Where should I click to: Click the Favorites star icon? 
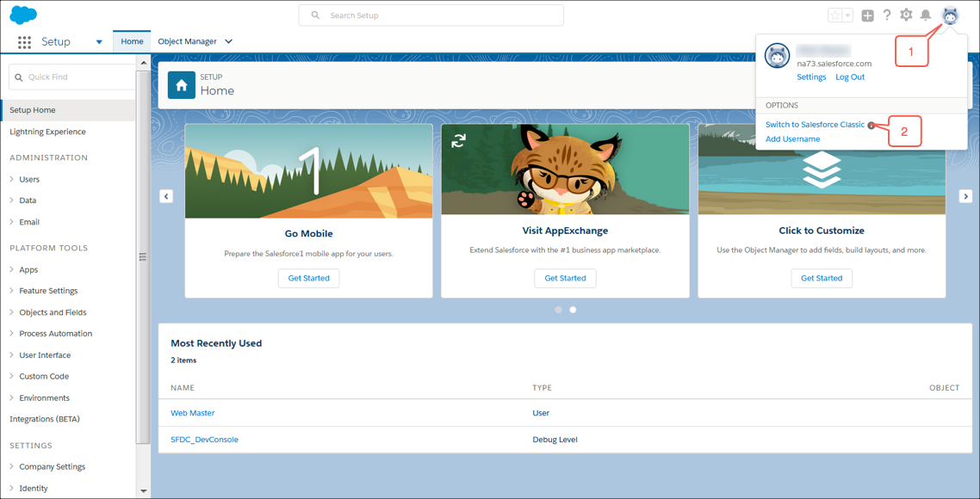point(834,15)
